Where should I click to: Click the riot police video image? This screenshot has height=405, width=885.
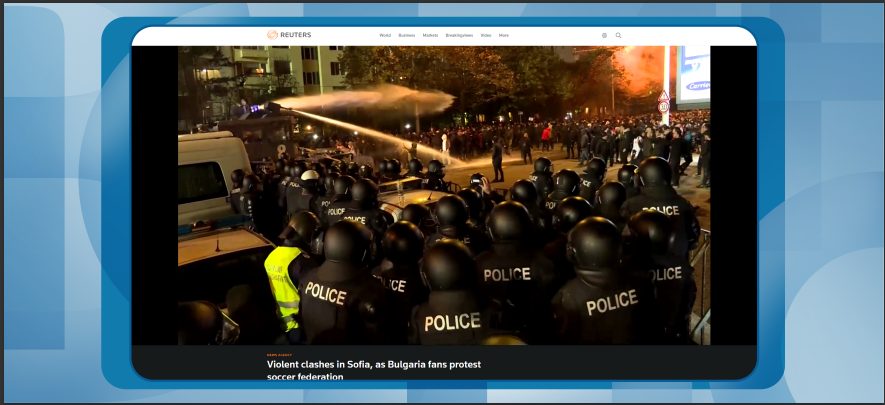(x=444, y=195)
